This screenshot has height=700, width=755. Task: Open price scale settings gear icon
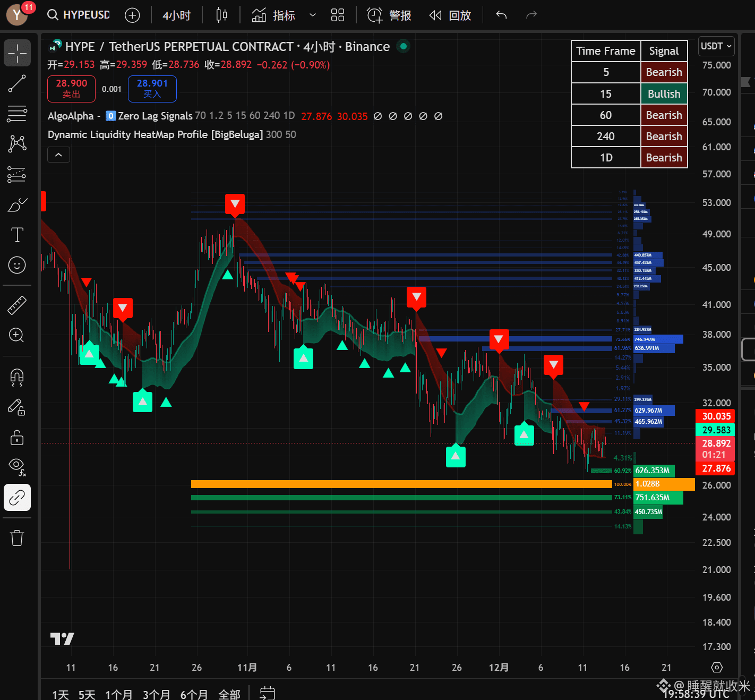coord(717,668)
